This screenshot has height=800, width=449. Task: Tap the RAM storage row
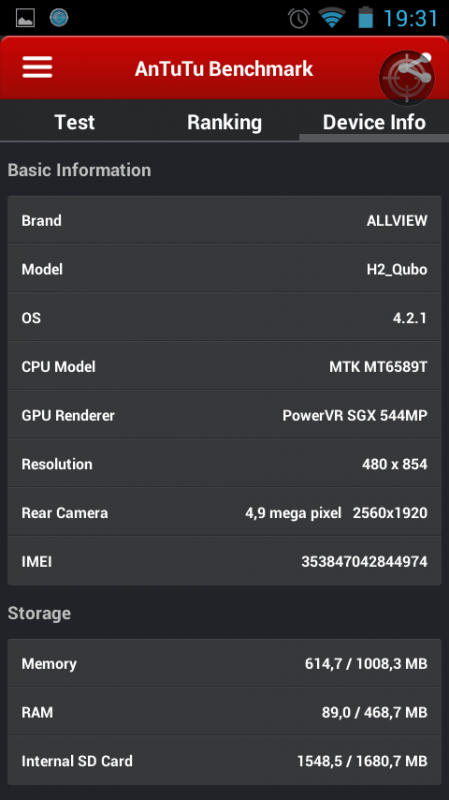point(224,712)
